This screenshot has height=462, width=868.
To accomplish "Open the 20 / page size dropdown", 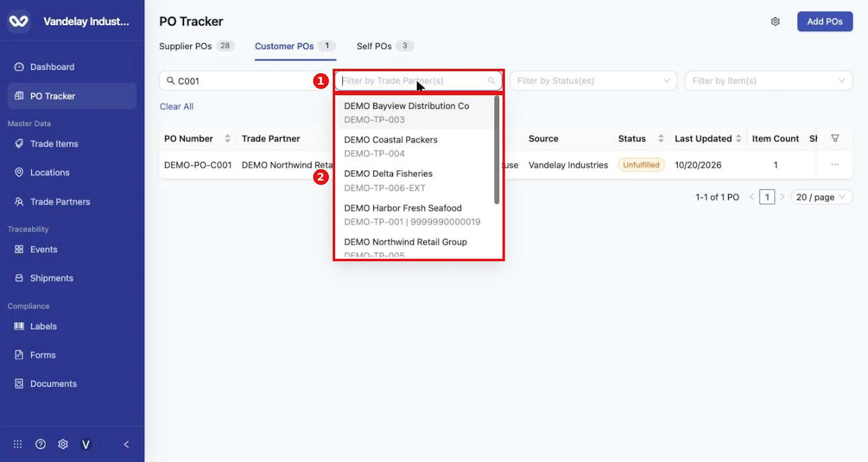I will pyautogui.click(x=821, y=197).
